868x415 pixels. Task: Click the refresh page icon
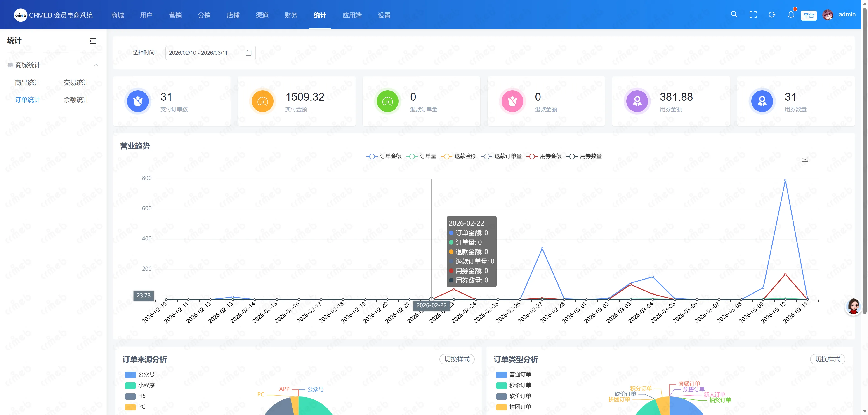coord(772,14)
